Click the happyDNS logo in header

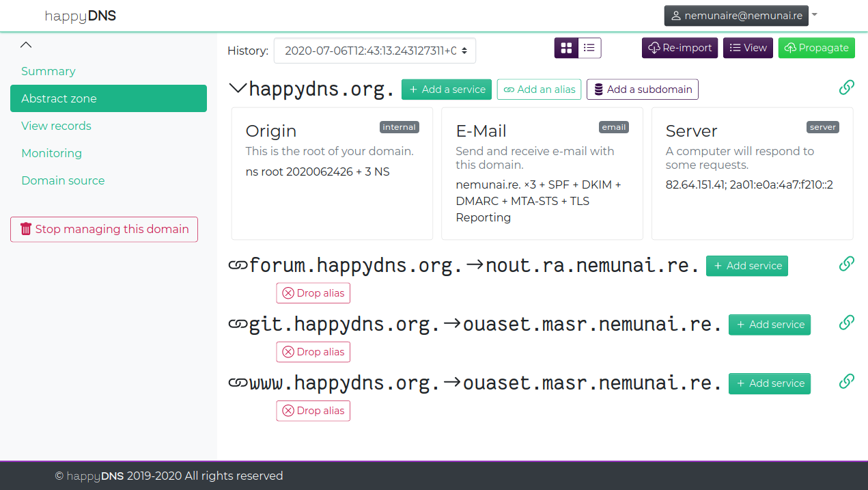[x=80, y=16]
